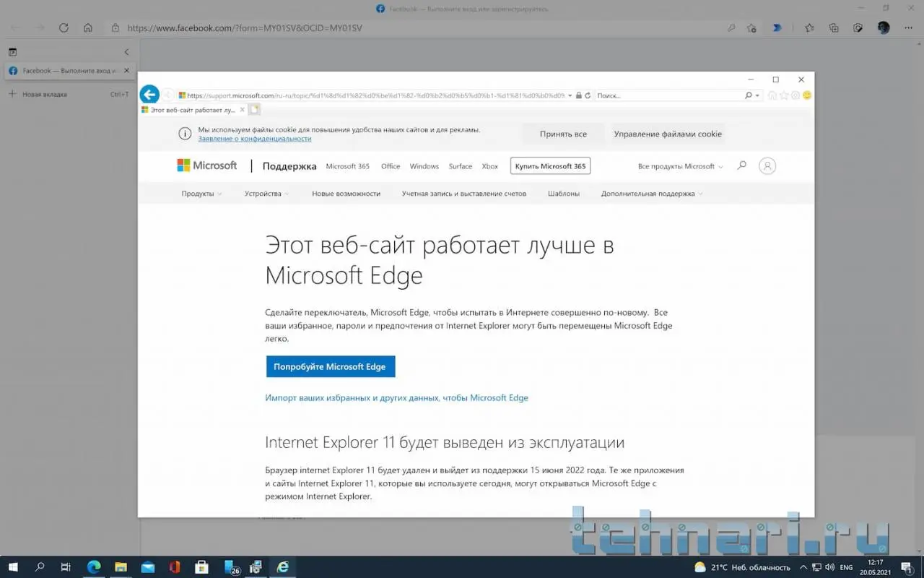Expand the Дополнительная поддержка dropdown
Viewport: 924px width, 578px height.
point(652,194)
